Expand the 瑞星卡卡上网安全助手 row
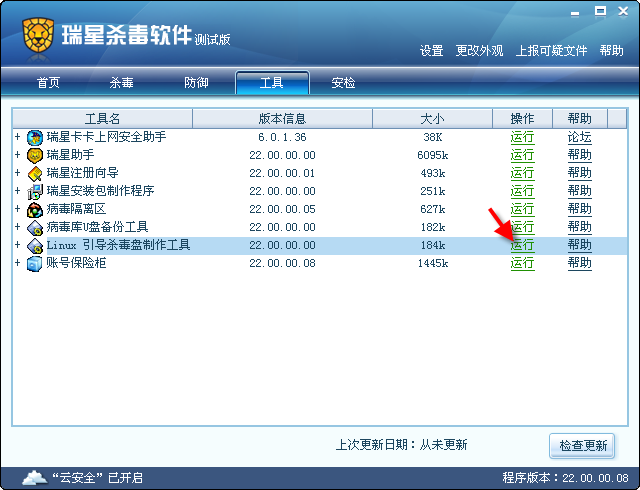Viewport: 640px width, 490px height. pos(18,136)
